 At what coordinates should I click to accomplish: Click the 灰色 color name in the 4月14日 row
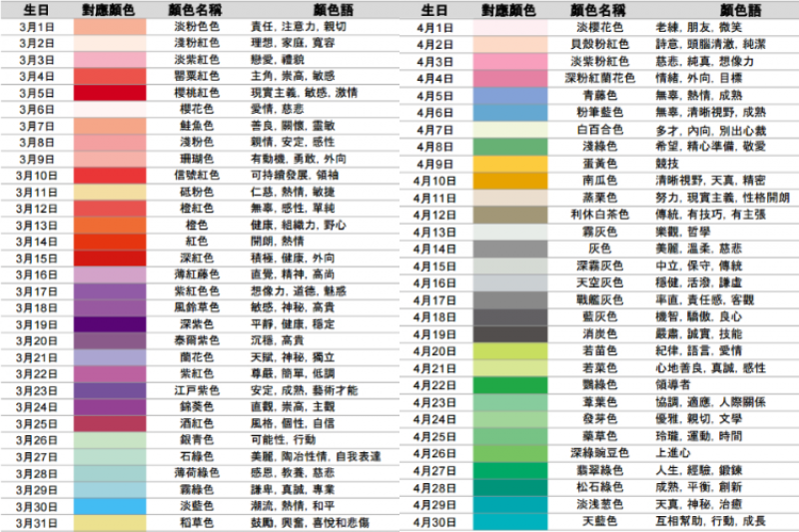pos(598,249)
